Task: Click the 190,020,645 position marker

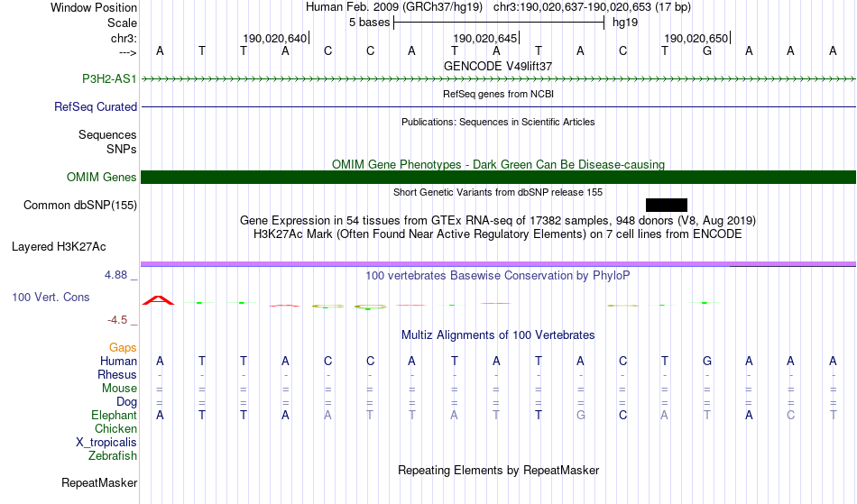Action: click(x=484, y=38)
